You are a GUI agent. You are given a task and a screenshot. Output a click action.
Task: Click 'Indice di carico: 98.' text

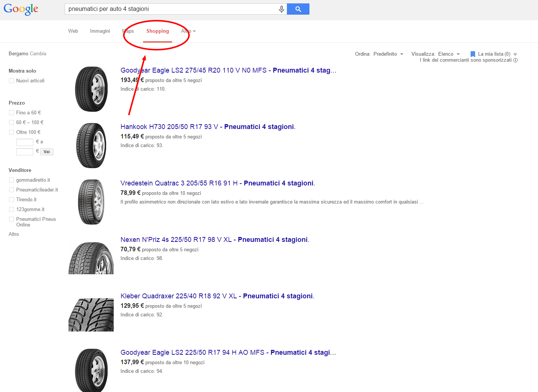tap(142, 258)
